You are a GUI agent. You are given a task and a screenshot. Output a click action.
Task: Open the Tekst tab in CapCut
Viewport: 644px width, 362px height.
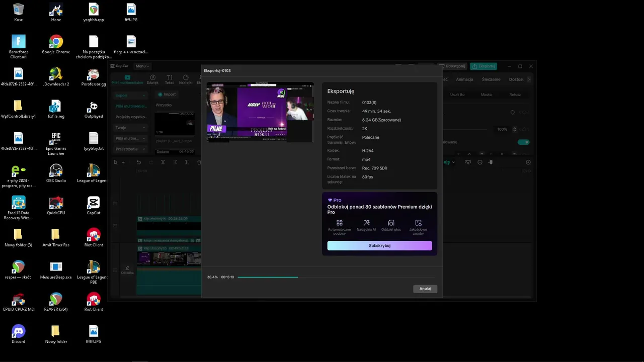tap(169, 79)
